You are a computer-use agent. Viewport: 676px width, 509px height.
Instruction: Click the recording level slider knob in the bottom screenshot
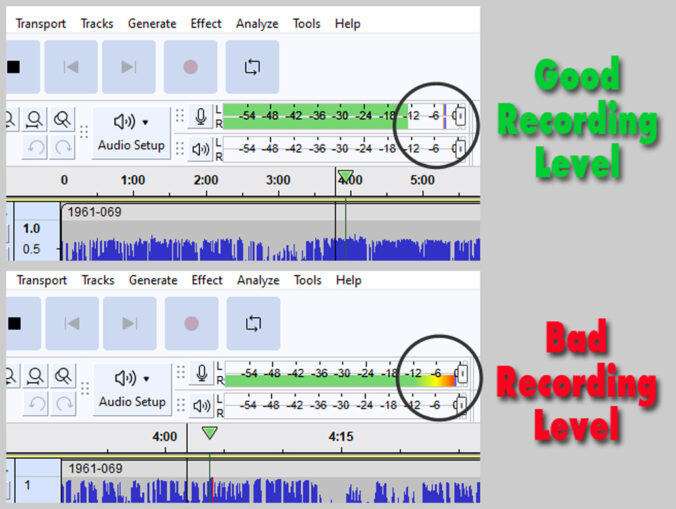[462, 373]
